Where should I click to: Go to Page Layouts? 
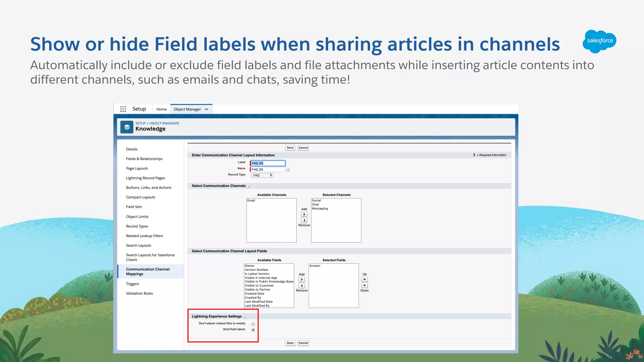pyautogui.click(x=137, y=168)
